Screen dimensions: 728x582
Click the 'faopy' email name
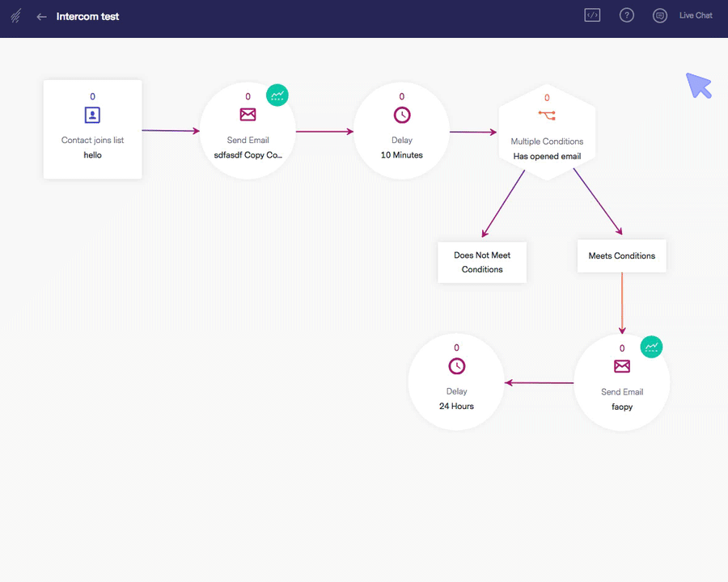tap(622, 407)
